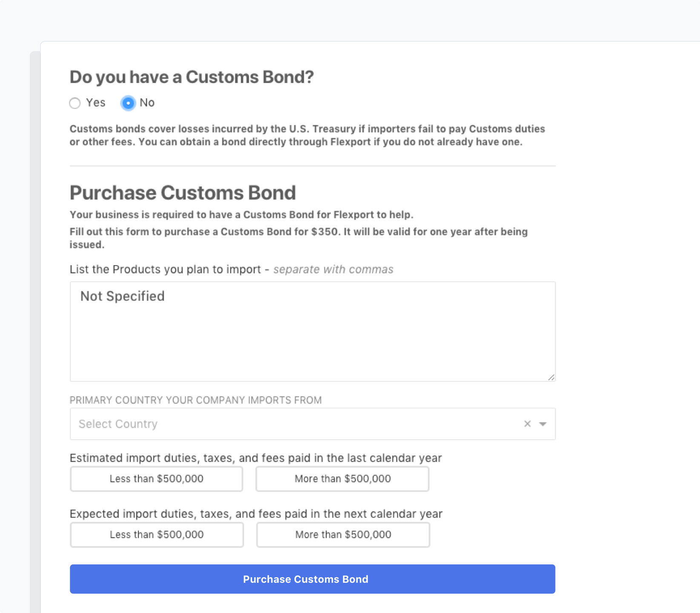Image resolution: width=700 pixels, height=613 pixels.
Task: Clear the country selection with X icon
Action: tap(527, 424)
